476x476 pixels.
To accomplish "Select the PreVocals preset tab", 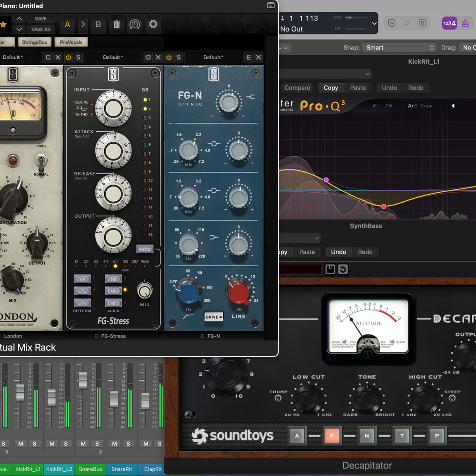I will (x=71, y=42).
